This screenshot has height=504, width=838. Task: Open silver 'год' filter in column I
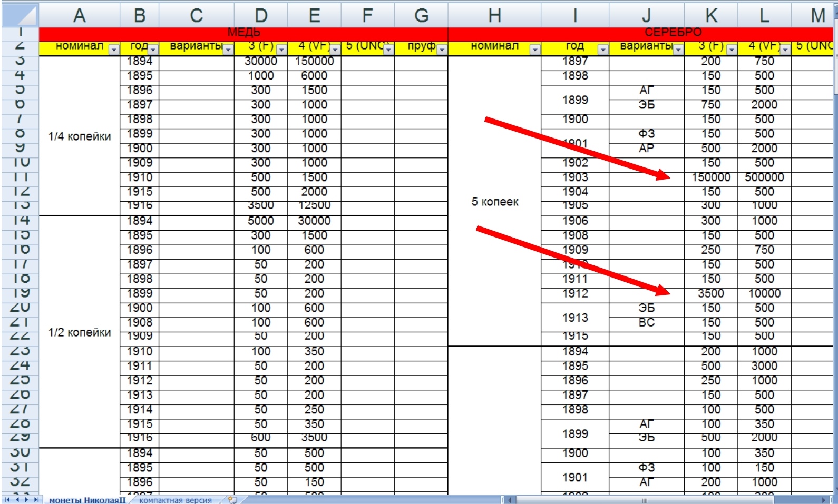point(603,50)
